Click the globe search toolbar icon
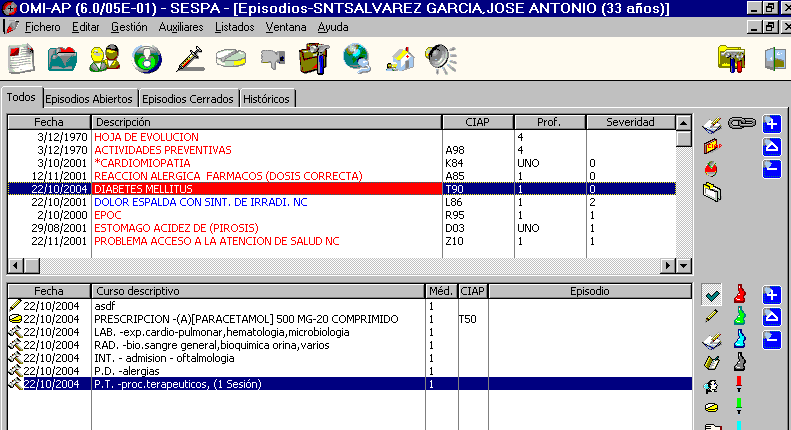791x430 pixels. 356,59
